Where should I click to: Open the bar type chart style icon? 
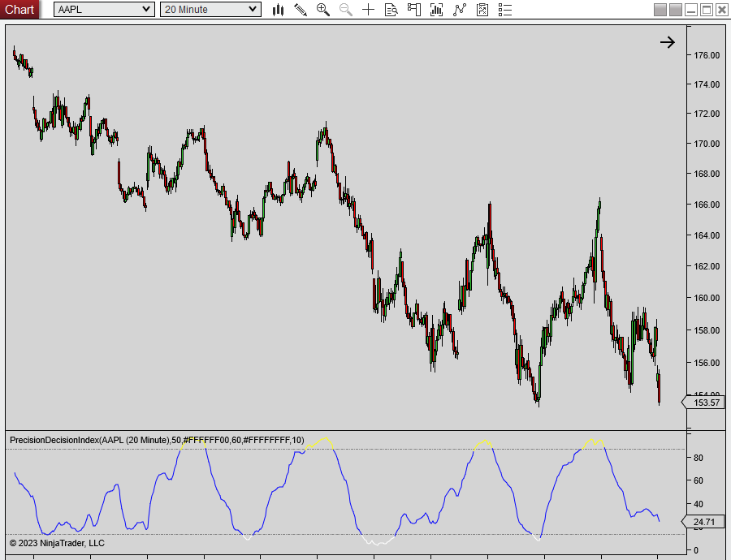(278, 10)
